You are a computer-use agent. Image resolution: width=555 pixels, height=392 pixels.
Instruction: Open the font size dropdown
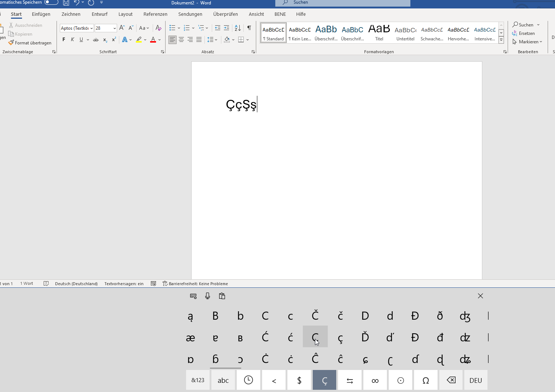(115, 28)
